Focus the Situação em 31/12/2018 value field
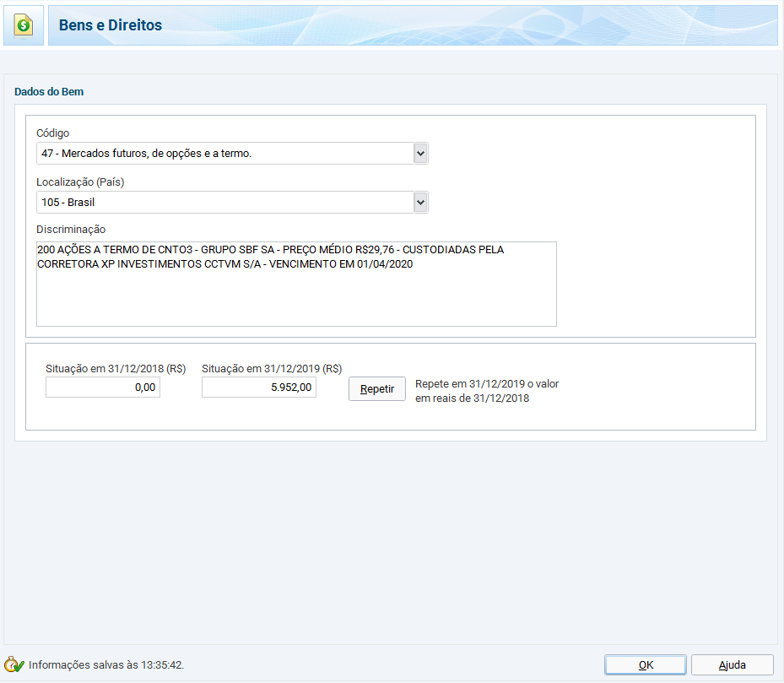784x683 pixels. coord(103,388)
